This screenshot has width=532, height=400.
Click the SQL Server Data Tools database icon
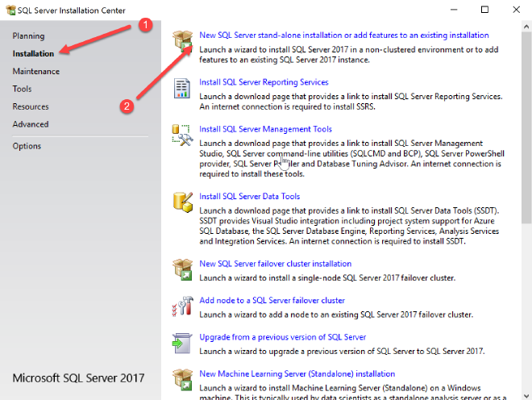coord(182,201)
